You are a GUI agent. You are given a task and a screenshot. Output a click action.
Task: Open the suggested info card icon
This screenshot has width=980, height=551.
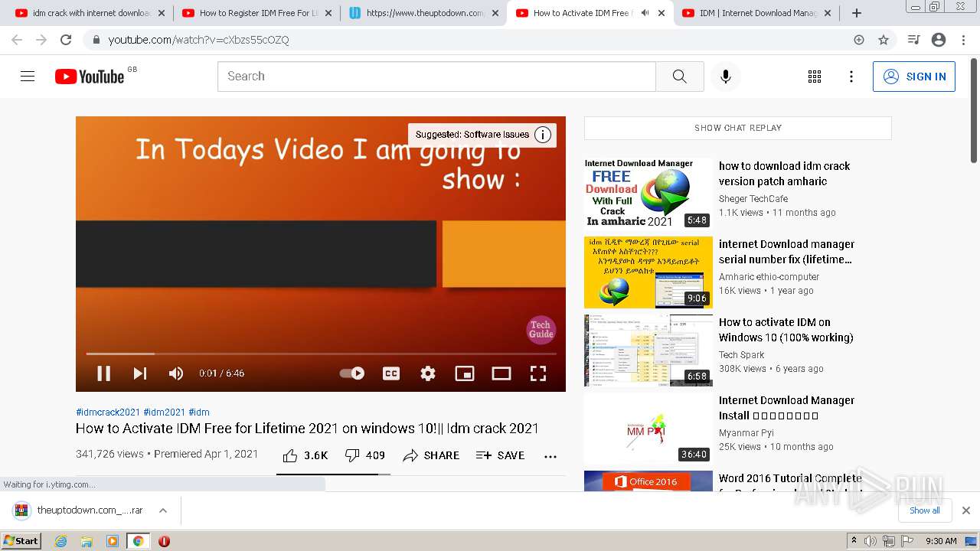(543, 135)
